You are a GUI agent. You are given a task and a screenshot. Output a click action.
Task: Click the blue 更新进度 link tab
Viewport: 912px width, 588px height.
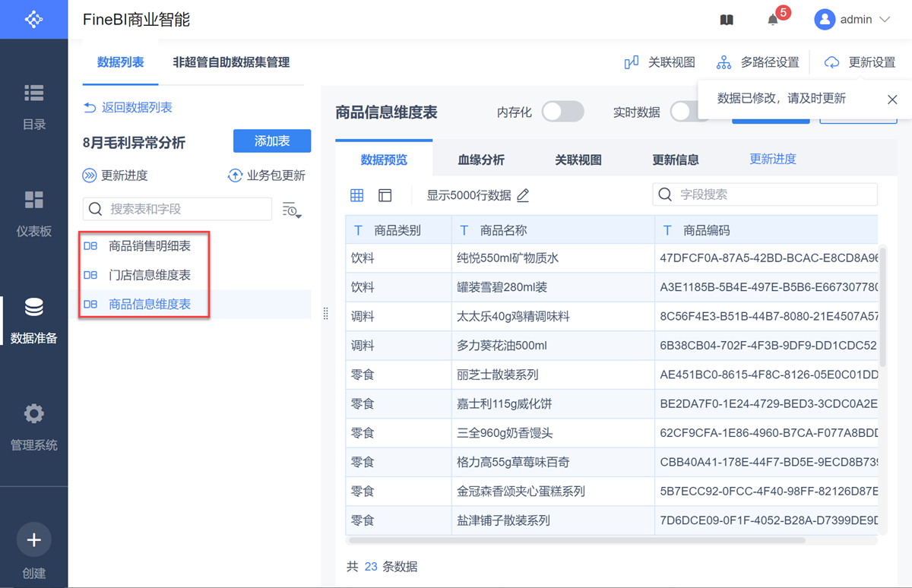[x=773, y=159]
